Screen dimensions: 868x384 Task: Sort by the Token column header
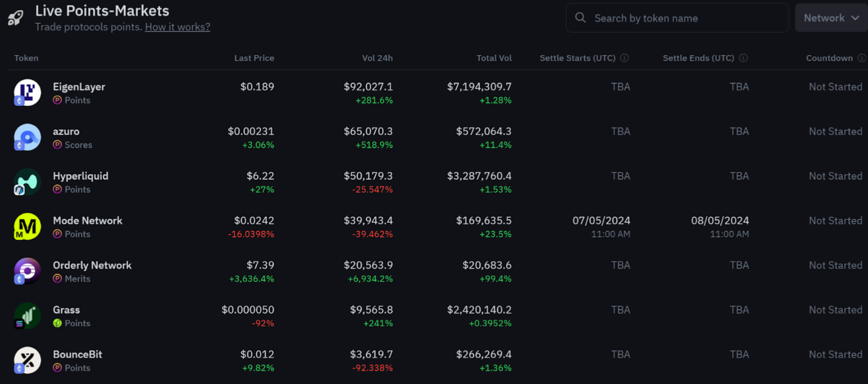tap(26, 58)
